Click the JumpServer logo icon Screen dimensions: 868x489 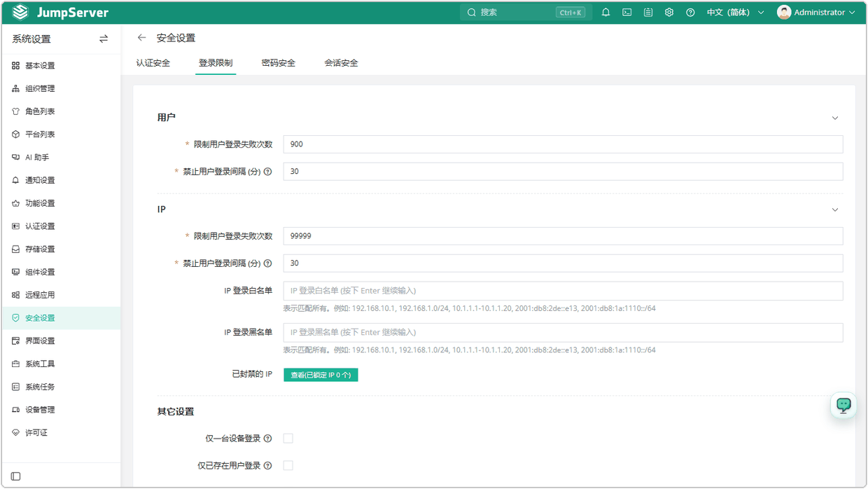(x=20, y=13)
